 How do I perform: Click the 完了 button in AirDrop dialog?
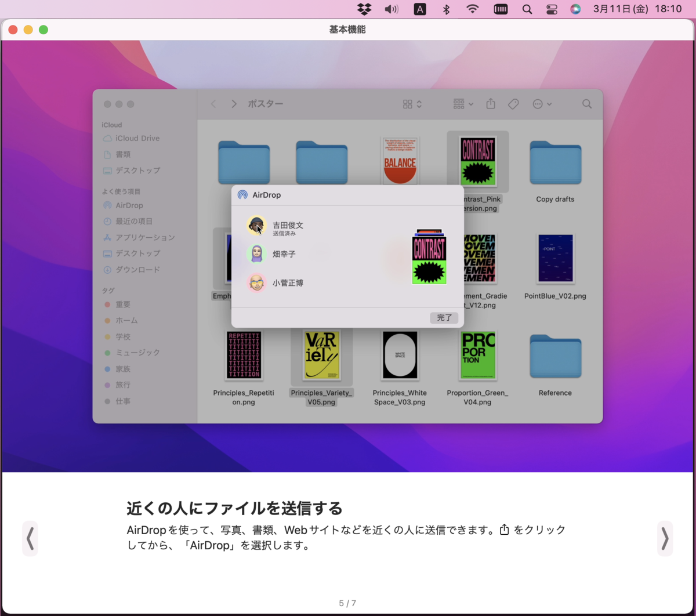(444, 318)
